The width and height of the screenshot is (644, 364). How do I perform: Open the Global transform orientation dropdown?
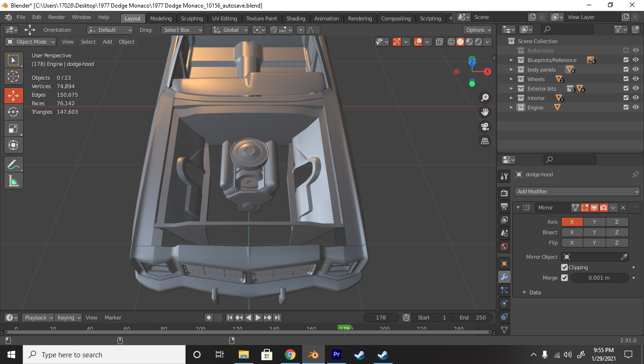230,30
